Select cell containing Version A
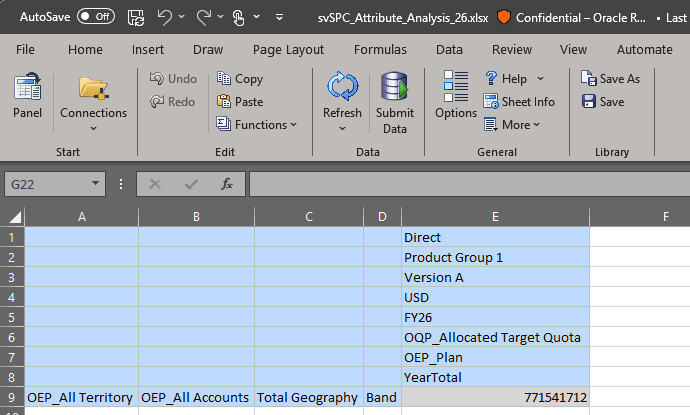Image resolution: width=690 pixels, height=415 pixels. coord(495,277)
